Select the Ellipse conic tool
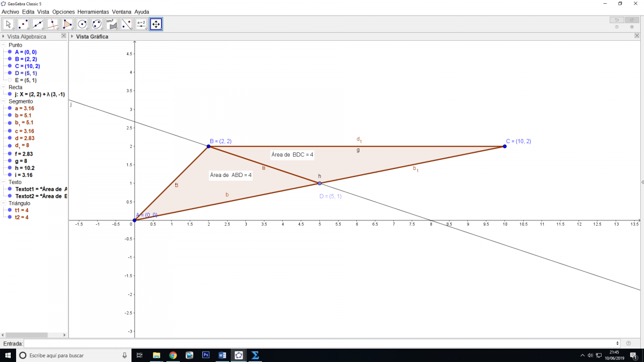Screen dimensions: 644x362 (97, 24)
